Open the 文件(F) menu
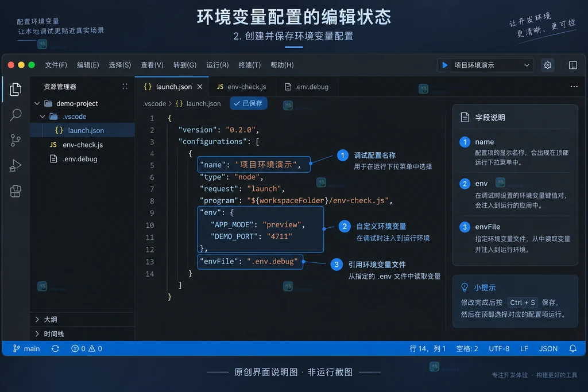 pyautogui.click(x=56, y=65)
